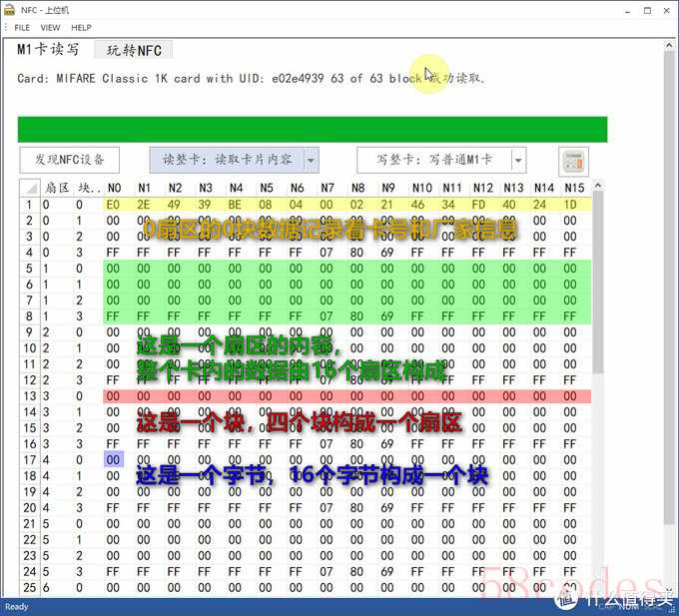The width and height of the screenshot is (679, 616).
Task: Click the 发现NFC设备 button
Action: point(69,160)
